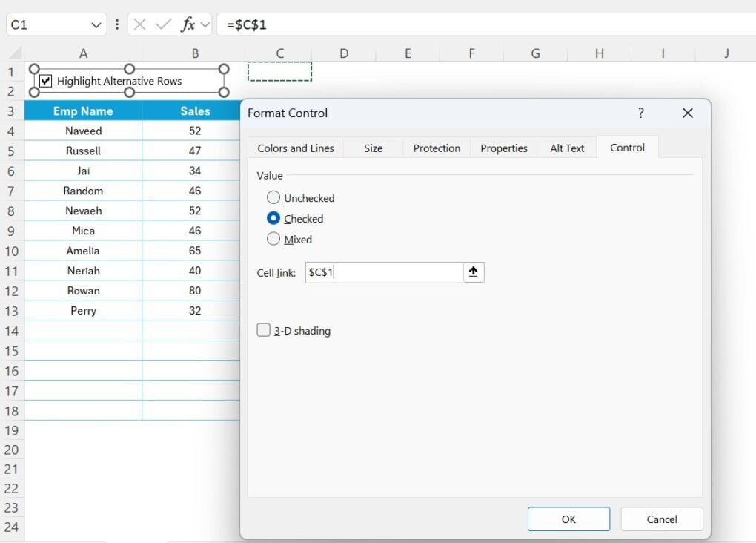The width and height of the screenshot is (756, 543).
Task: Enable 3-D shading
Action: (x=263, y=330)
